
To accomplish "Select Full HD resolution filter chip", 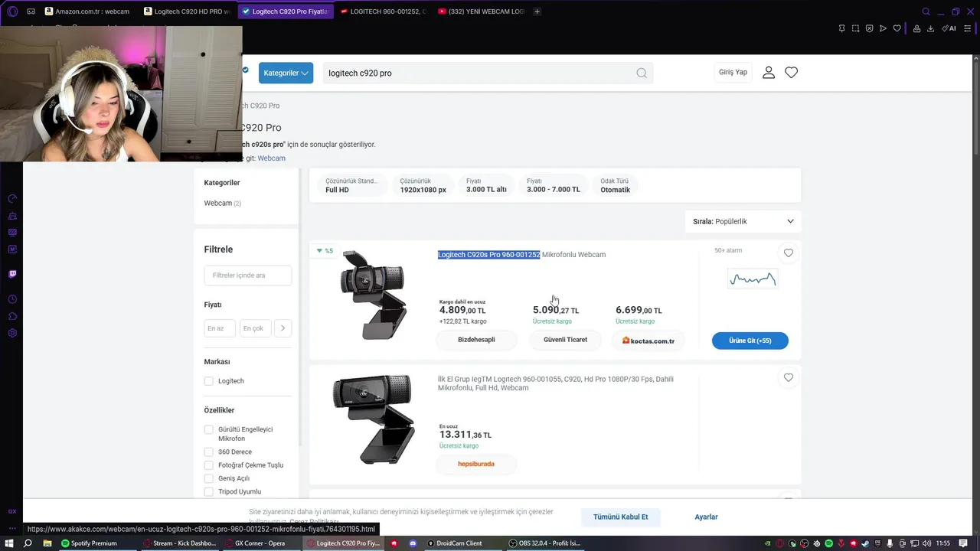I will point(353,185).
